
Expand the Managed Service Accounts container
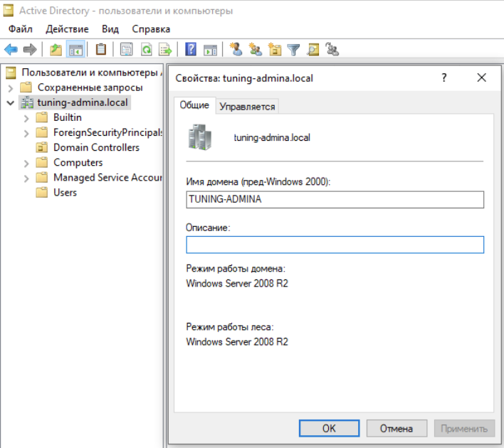pos(26,178)
